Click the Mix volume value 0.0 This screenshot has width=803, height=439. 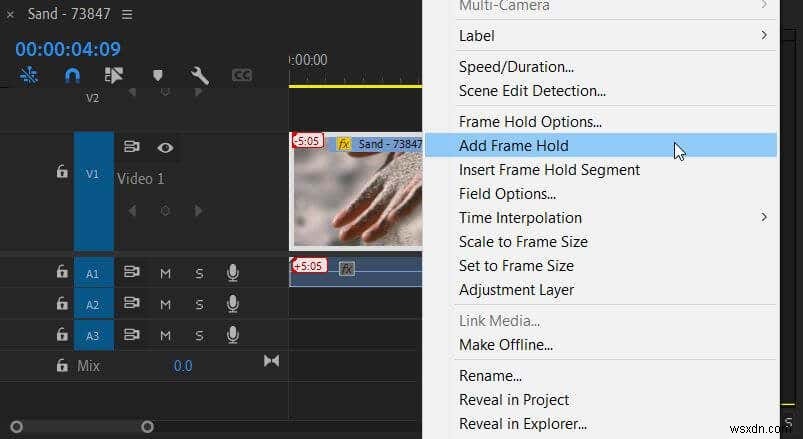click(183, 366)
